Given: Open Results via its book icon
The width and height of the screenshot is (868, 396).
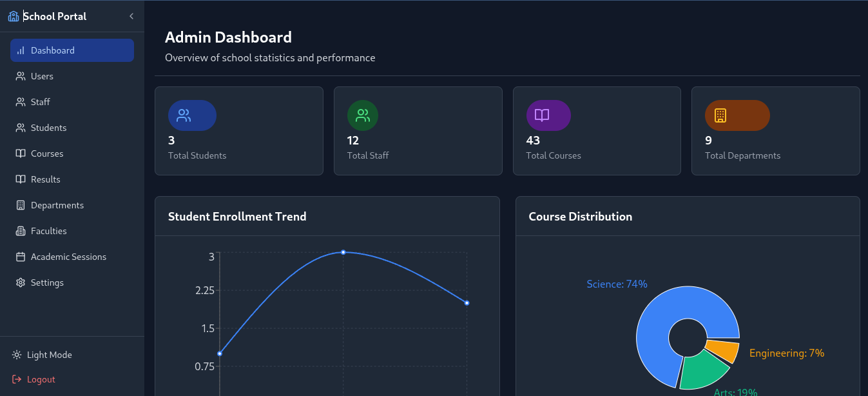Looking at the screenshot, I should 21,179.
